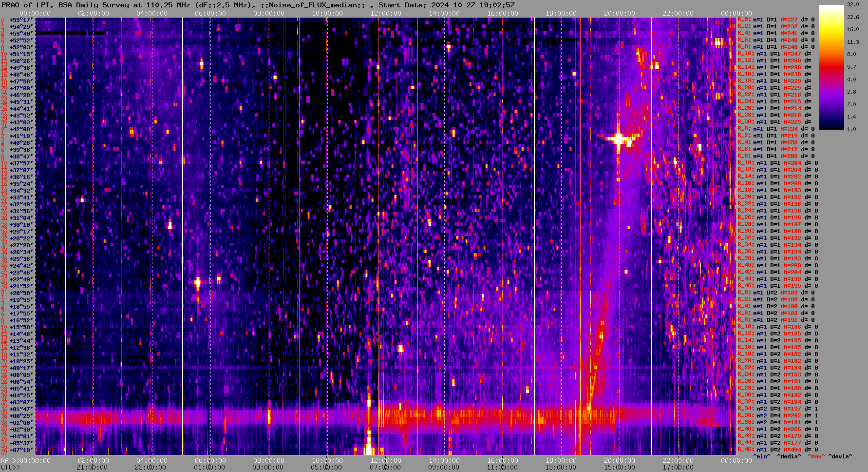
Task: Click the beam row with M=177
Action: 778,443
